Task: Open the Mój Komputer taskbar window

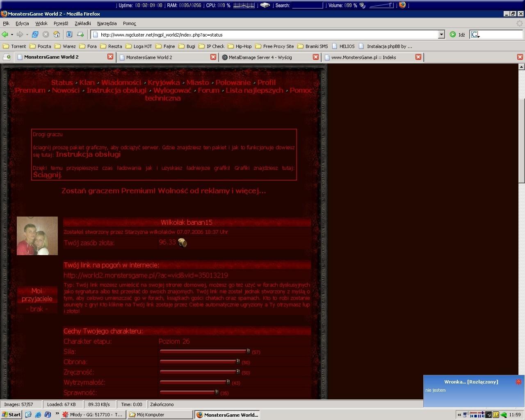Action: point(160,415)
